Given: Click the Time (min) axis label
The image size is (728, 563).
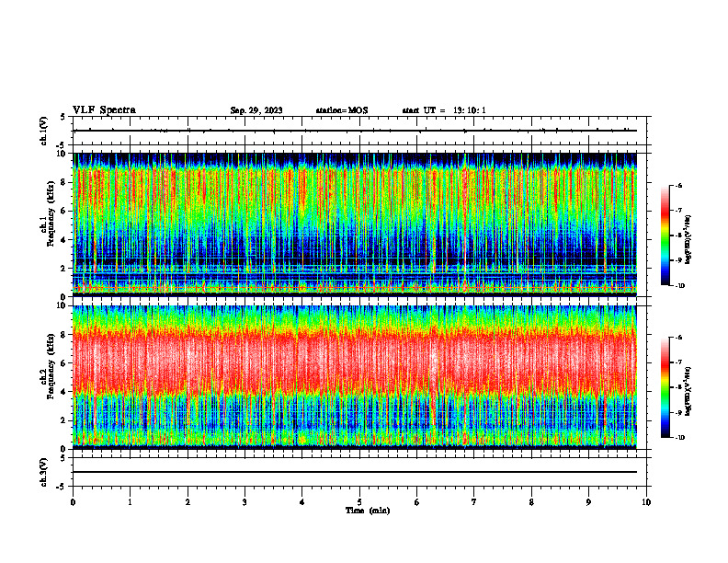Looking at the screenshot, I should (368, 511).
